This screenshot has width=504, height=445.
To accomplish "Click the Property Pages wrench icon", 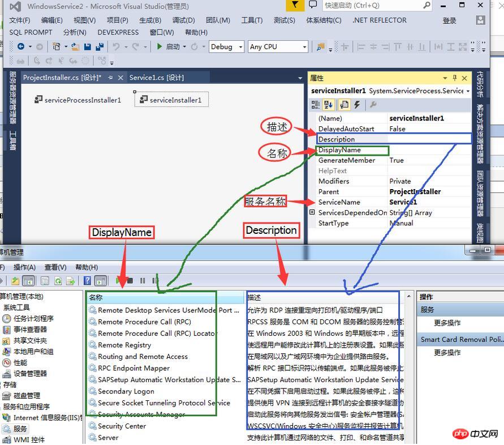I will [x=373, y=105].
